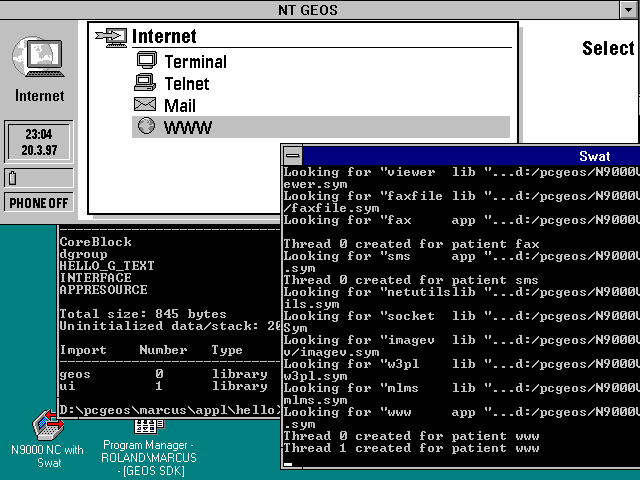Viewport: 640px width, 480px height.
Task: Click the Looking for "mlms lib line in Swat
Action: click(462, 388)
